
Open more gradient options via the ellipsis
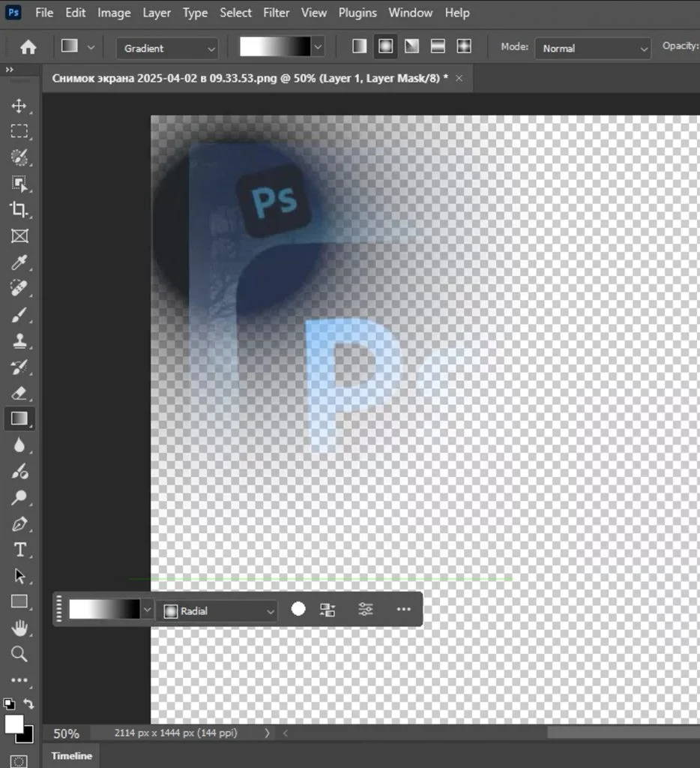(x=403, y=609)
